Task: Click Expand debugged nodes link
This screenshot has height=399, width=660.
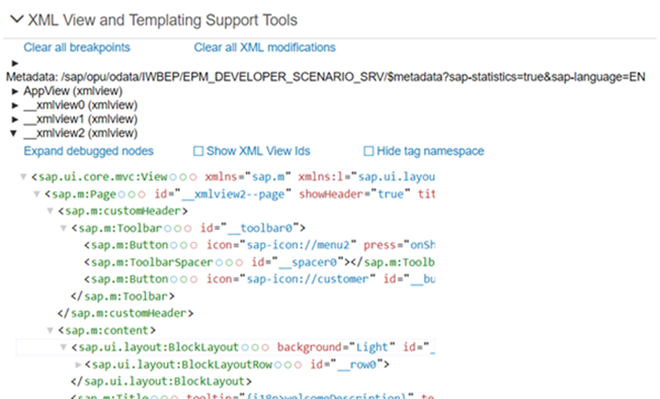Action: [x=88, y=151]
